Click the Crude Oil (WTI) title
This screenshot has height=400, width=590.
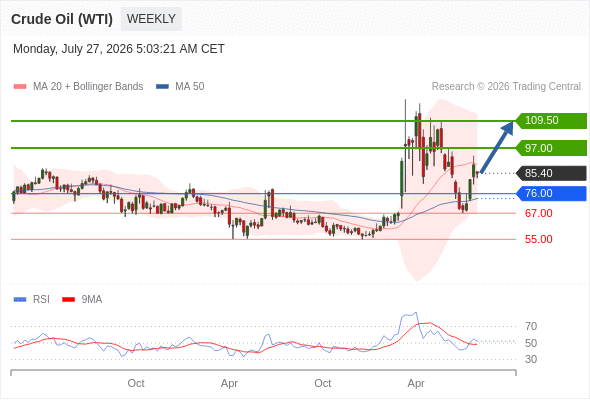62,19
